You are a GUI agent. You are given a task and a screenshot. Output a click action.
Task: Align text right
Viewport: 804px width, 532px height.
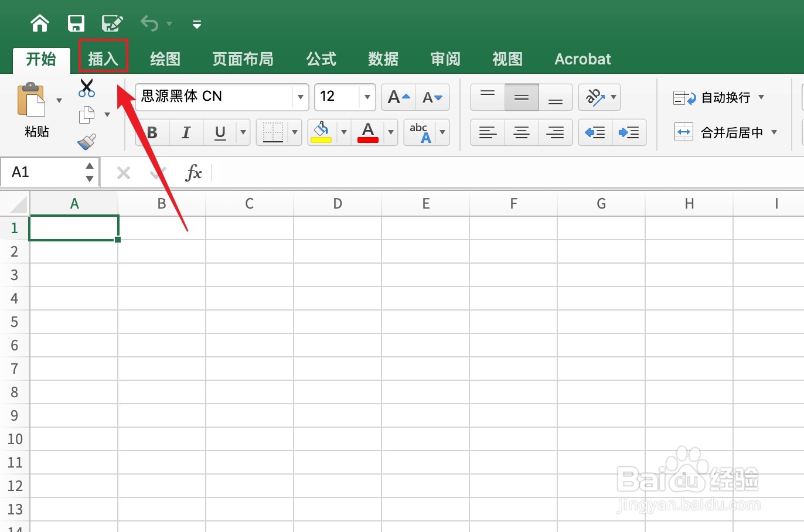click(x=556, y=132)
